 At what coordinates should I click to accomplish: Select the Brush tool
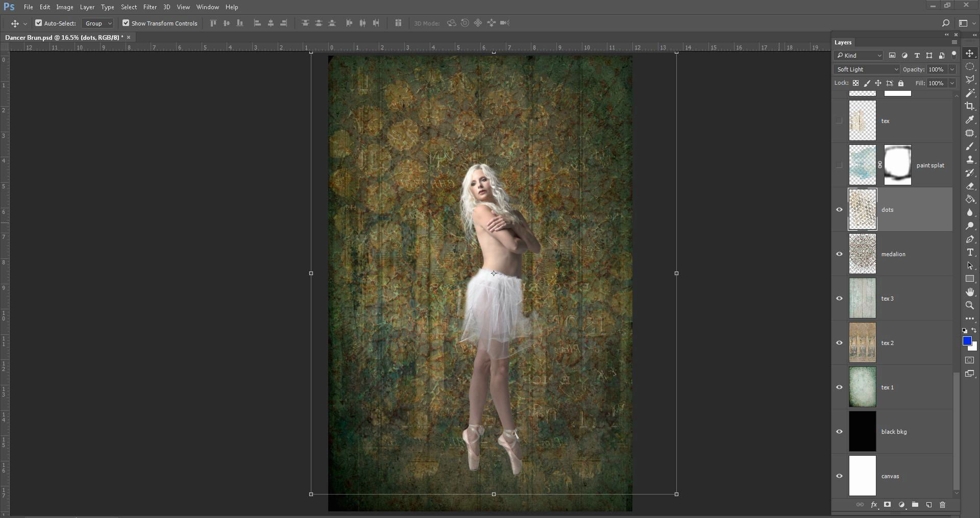pyautogui.click(x=970, y=146)
